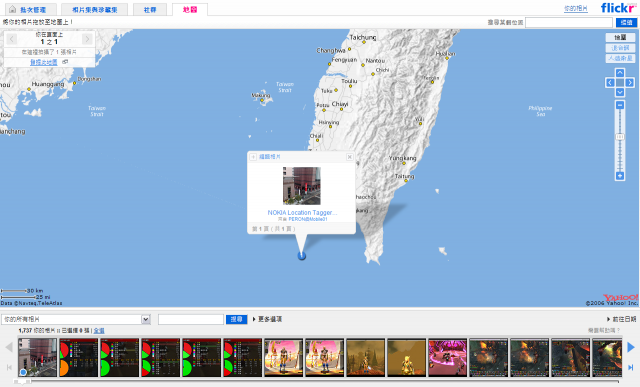Click the popup header link next to the plus icon
The width and height of the screenshot is (640, 387).
[270, 157]
